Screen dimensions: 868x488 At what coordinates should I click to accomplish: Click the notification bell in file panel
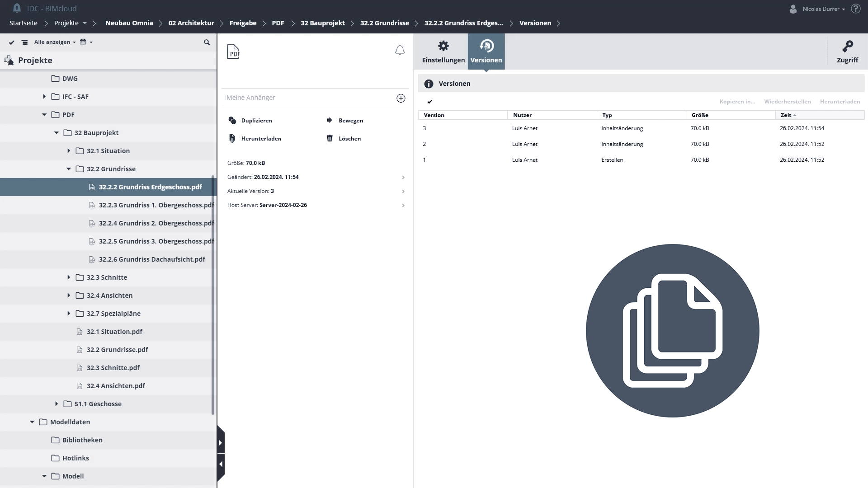[400, 50]
